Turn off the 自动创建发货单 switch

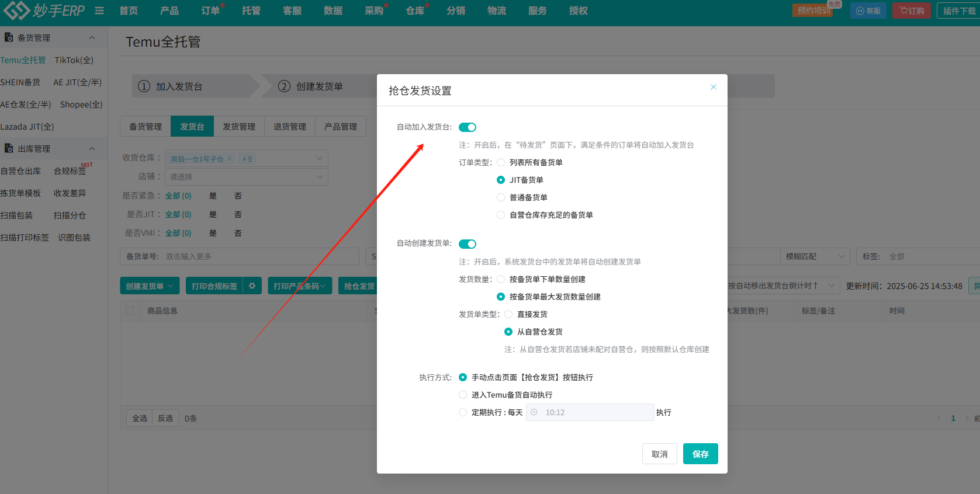[468, 244]
